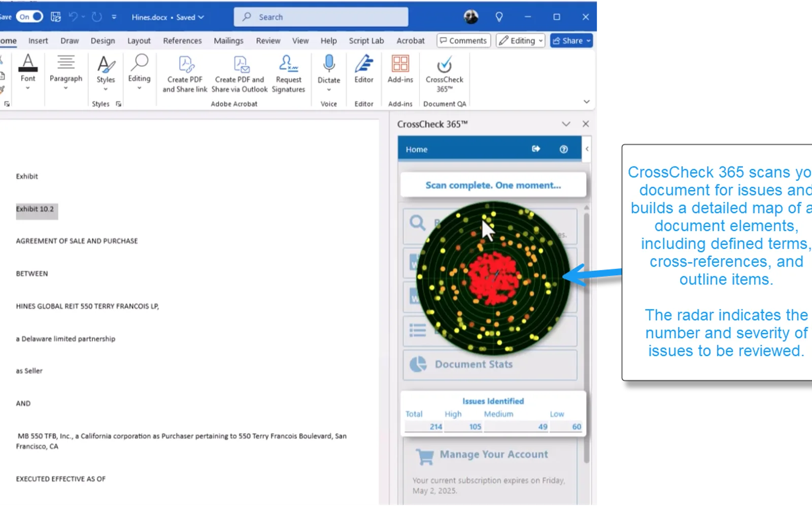The height and width of the screenshot is (508, 812).
Task: Close the CrossCheck 365 task pane
Action: point(586,124)
